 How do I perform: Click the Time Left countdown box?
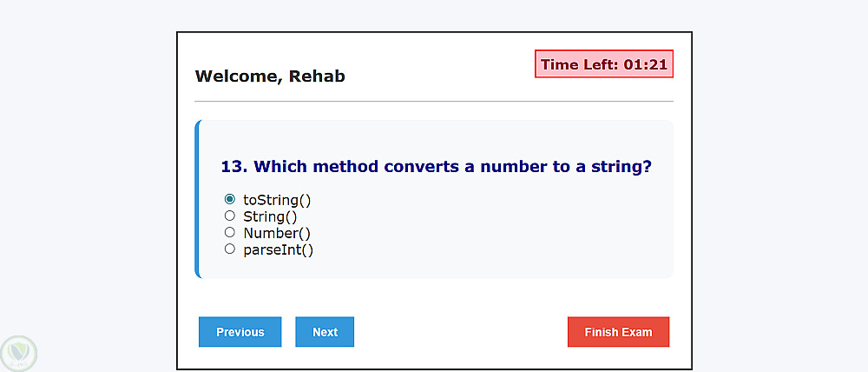point(604,64)
